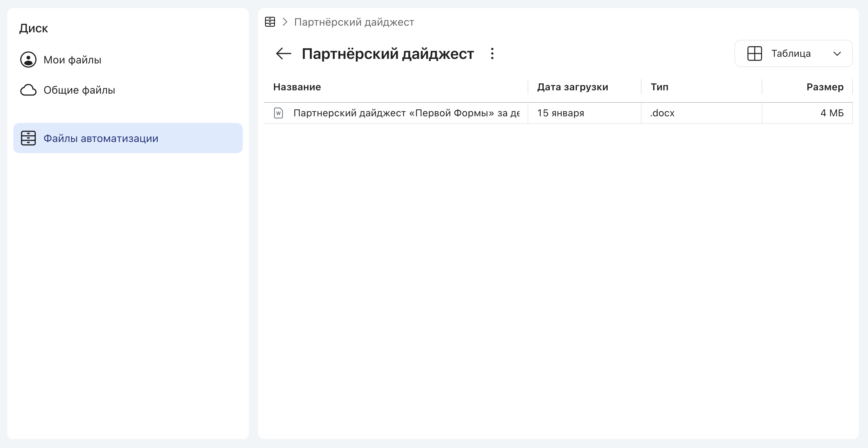
Task: Click the table grid view icon
Action: [x=754, y=53]
